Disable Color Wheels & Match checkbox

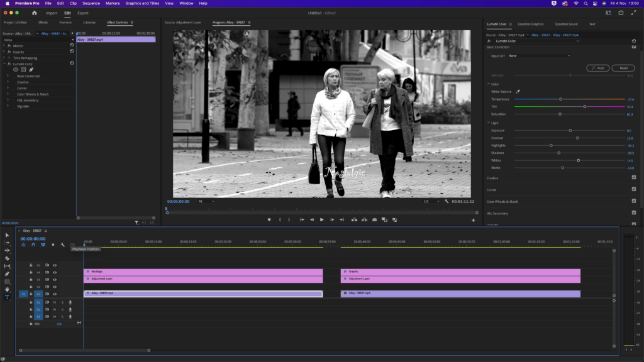click(634, 201)
